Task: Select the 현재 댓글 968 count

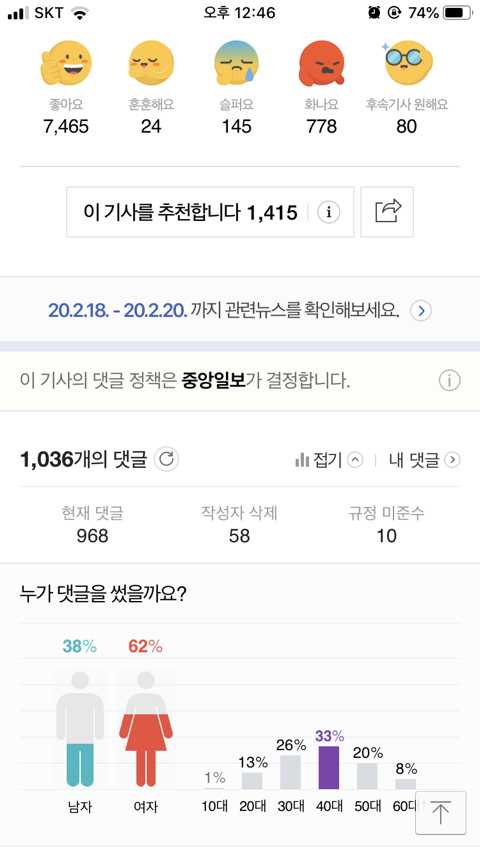Action: [x=92, y=524]
